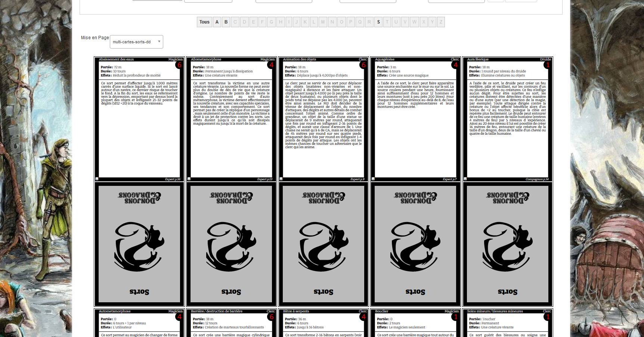Click 'Illumine créatures ou objets' effect text
The image size is (644, 337).
pyautogui.click(x=503, y=75)
